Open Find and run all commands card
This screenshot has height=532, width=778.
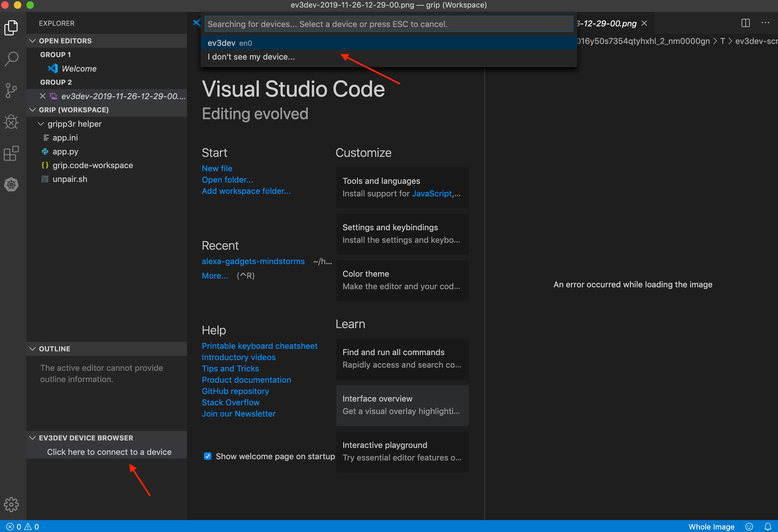402,359
